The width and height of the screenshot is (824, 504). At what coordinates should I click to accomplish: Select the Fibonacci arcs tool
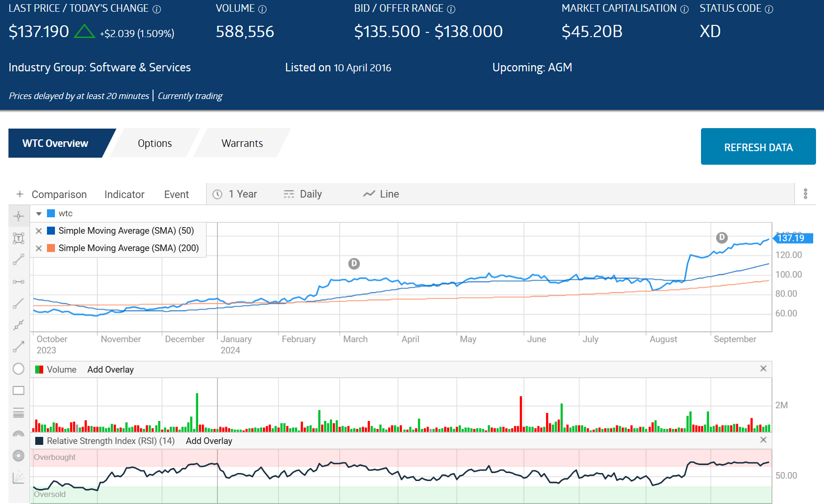[18, 434]
